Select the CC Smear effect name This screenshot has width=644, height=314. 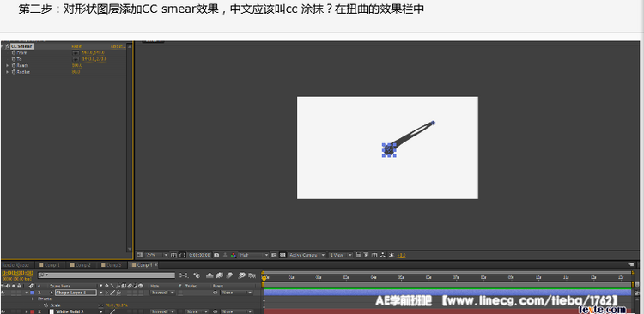[22, 46]
